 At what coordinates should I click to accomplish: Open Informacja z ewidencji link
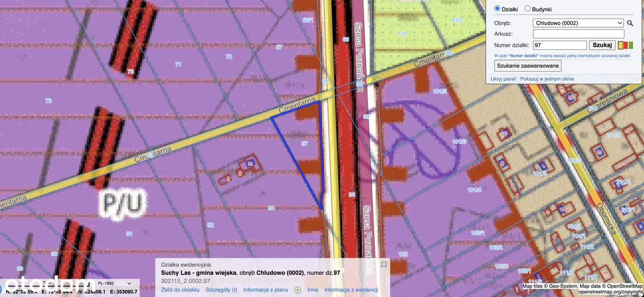pos(351,290)
